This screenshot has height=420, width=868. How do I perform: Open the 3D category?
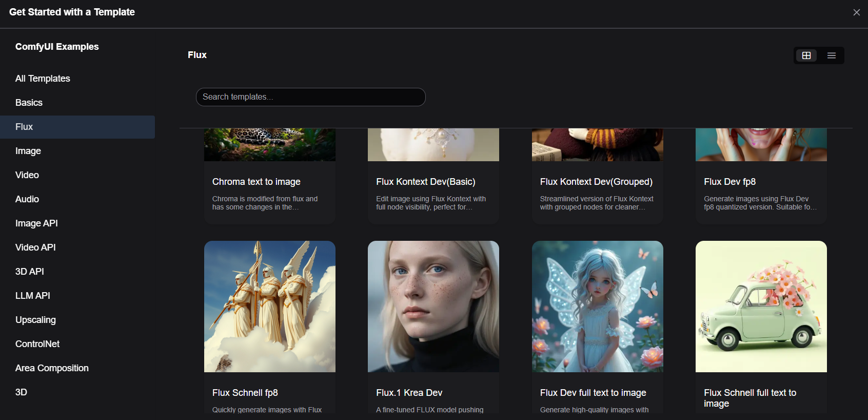click(x=77, y=392)
